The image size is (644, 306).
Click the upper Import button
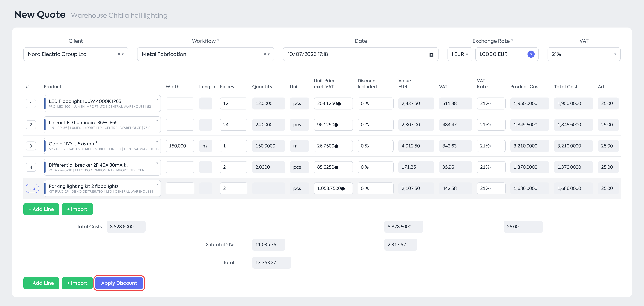pyautogui.click(x=77, y=209)
